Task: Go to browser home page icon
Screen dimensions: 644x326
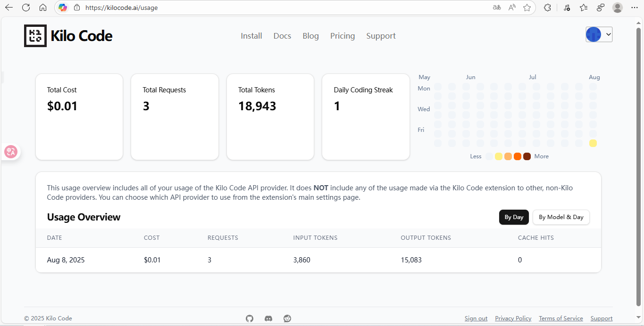Action: (43, 8)
